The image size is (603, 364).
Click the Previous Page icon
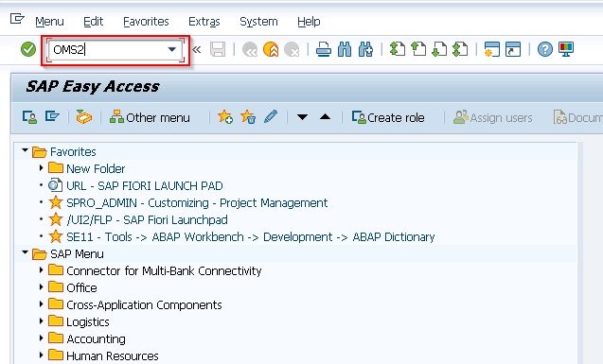click(418, 49)
